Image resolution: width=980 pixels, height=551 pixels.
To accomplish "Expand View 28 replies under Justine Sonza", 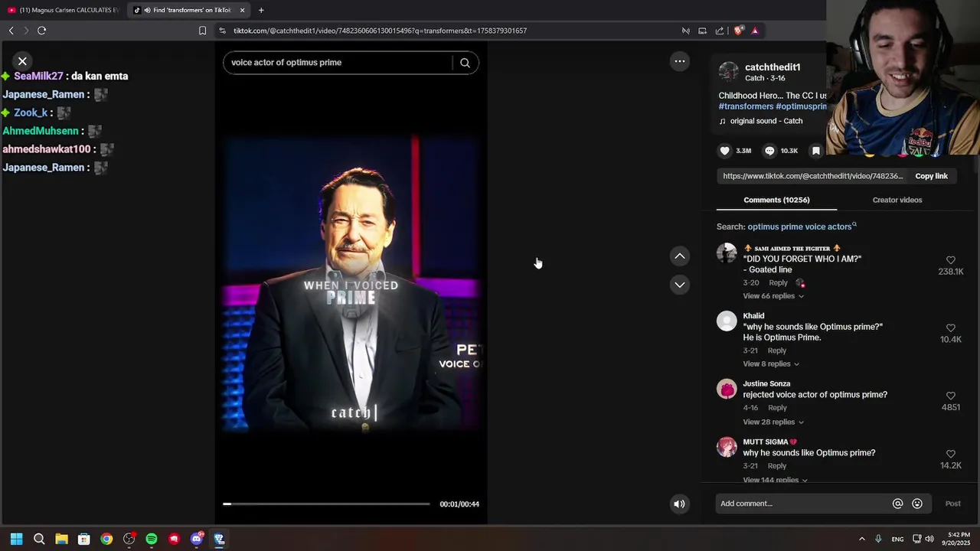I will 773,422.
